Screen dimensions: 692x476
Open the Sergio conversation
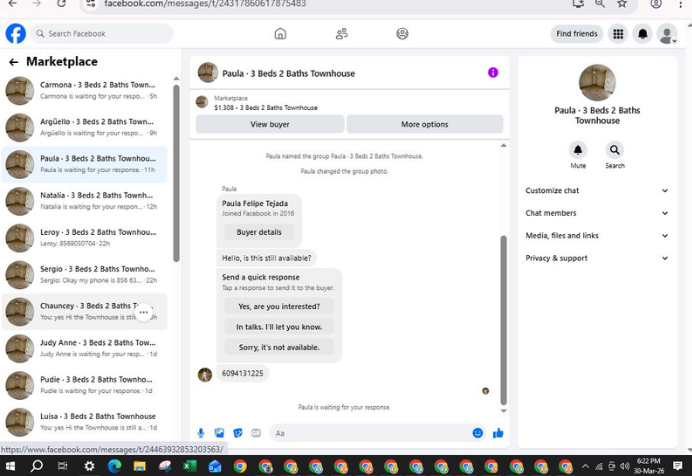click(84, 275)
